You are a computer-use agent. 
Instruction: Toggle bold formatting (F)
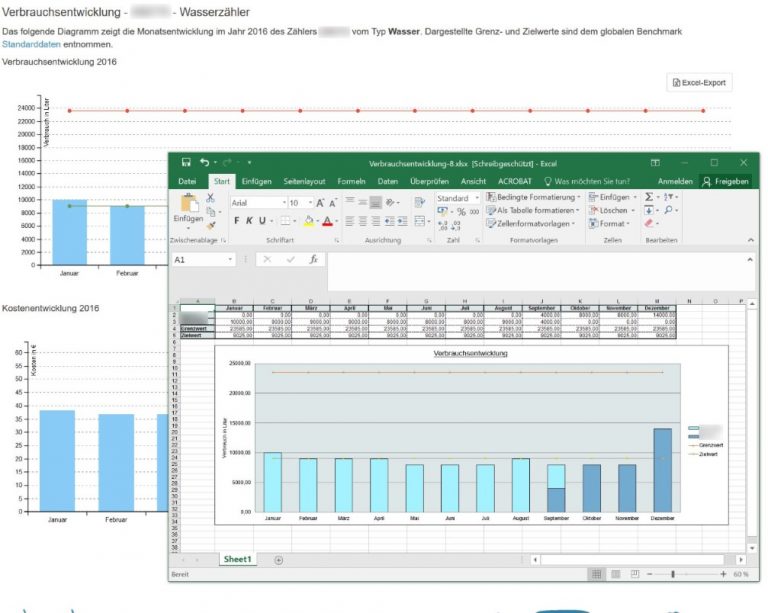[237, 221]
